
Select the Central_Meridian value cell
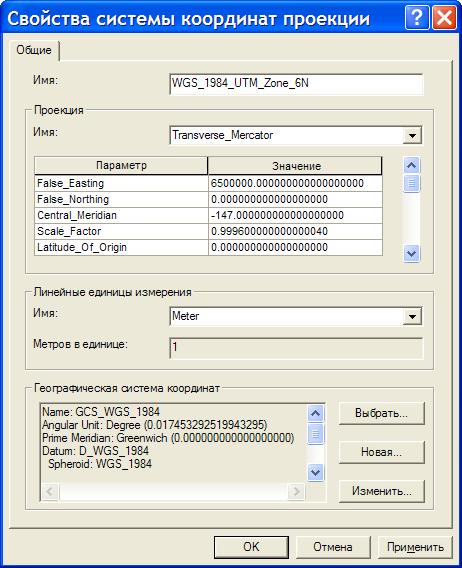(295, 215)
